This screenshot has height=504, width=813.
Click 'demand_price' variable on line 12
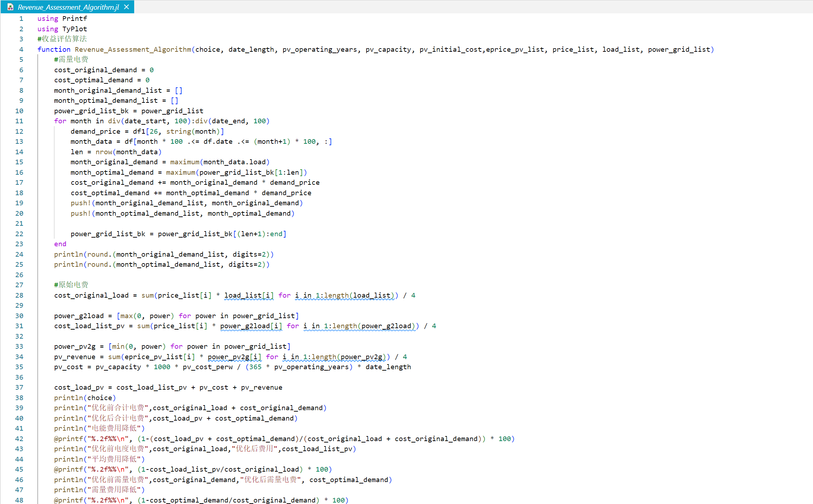pyautogui.click(x=95, y=131)
